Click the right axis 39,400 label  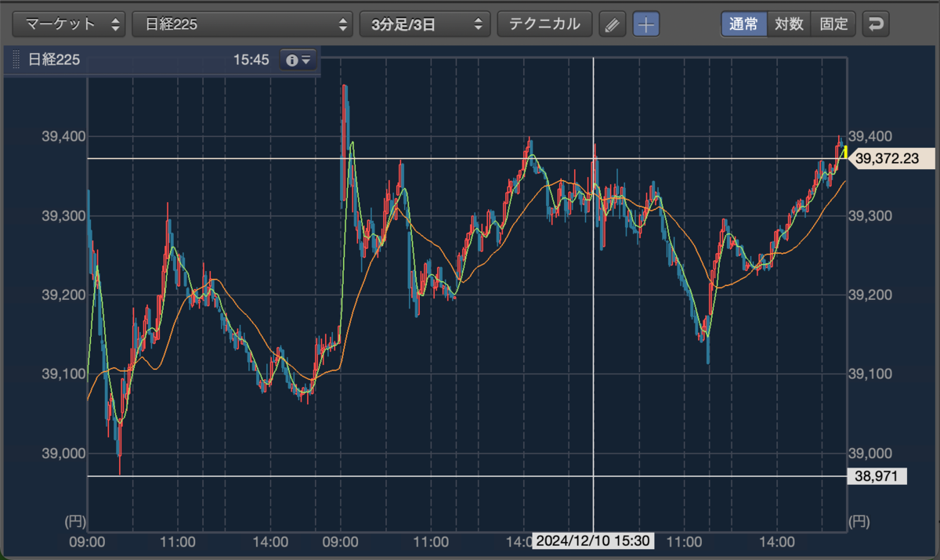(869, 136)
